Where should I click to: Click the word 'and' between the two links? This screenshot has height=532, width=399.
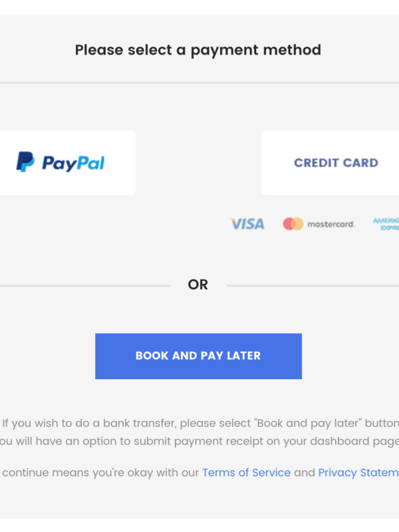(305, 473)
